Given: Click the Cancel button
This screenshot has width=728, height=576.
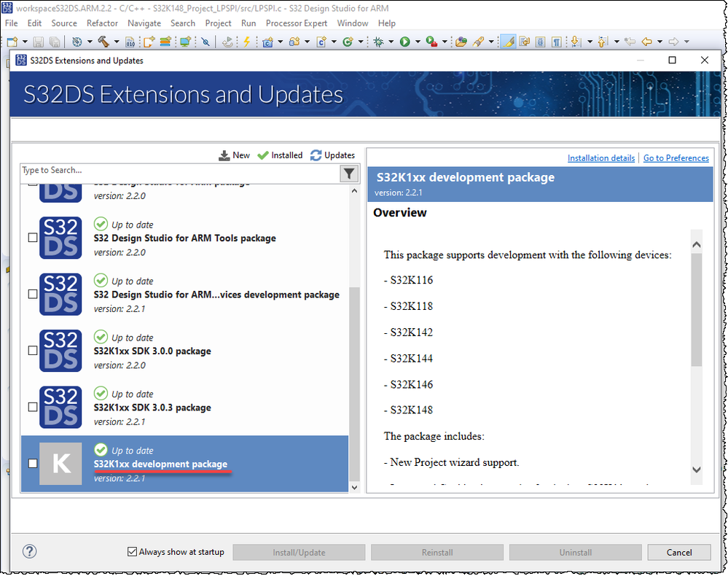Looking at the screenshot, I should (x=678, y=553).
